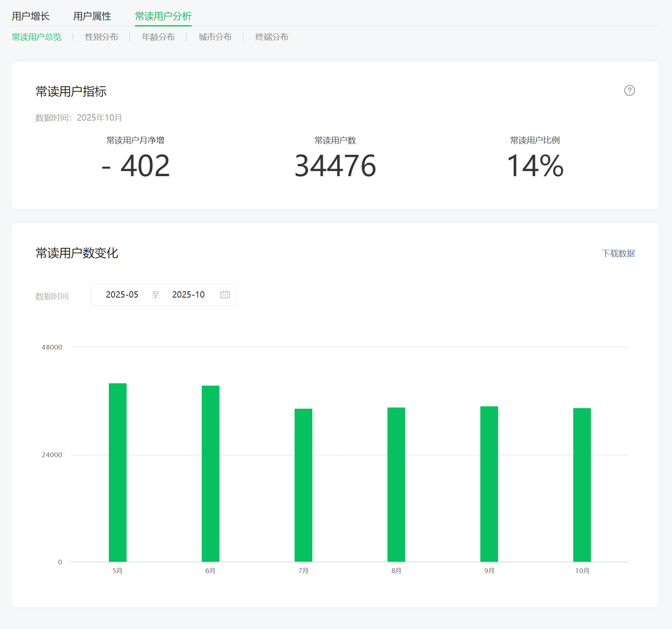672x629 pixels.
Task: Show the 城市分布 sub-tab
Action: [215, 37]
